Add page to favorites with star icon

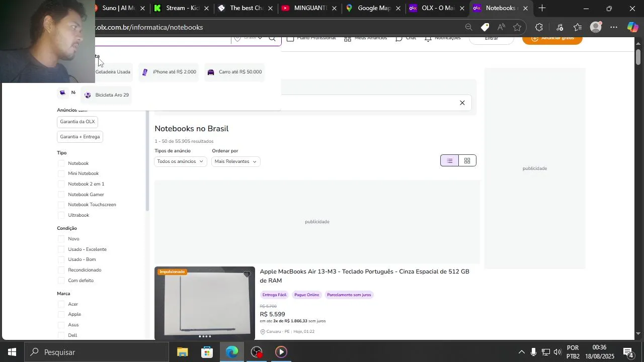tap(517, 27)
